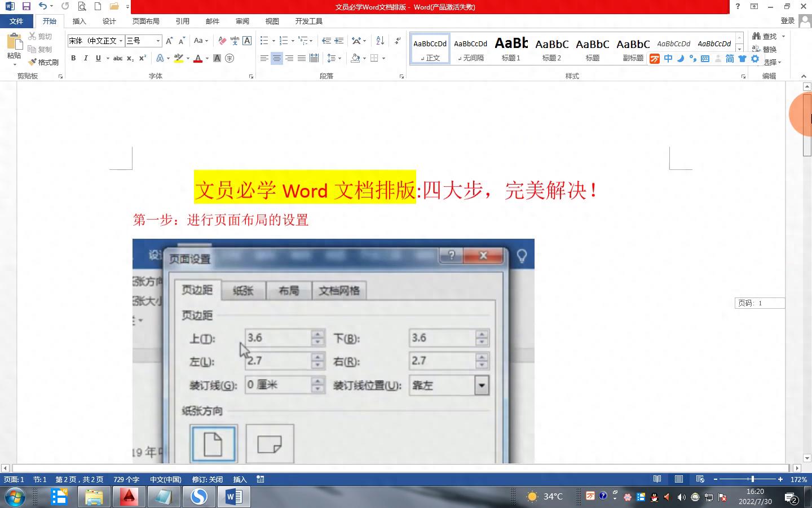Image resolution: width=812 pixels, height=508 pixels.
Task: Click the zoom slider handle in status bar
Action: 752,479
